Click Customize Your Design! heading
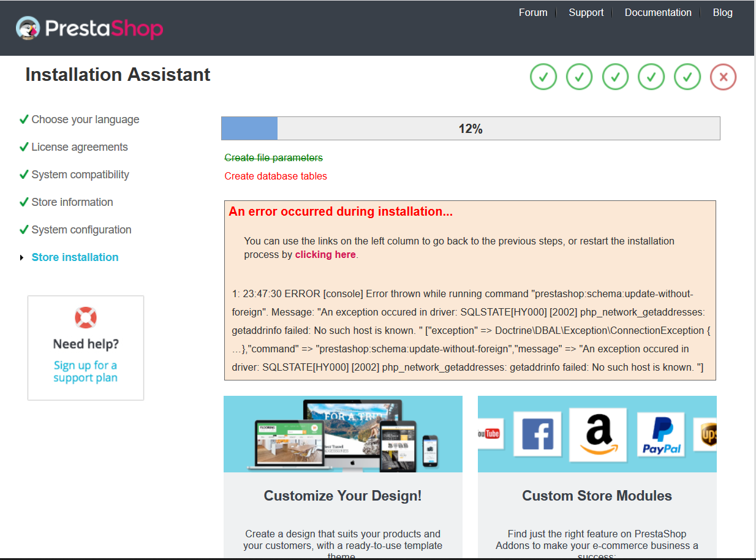Viewport: 756px width, 560px height. point(343,496)
